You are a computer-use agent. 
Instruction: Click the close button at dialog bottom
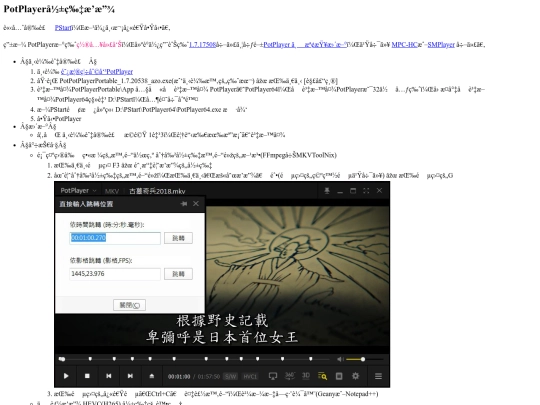[x=129, y=305]
